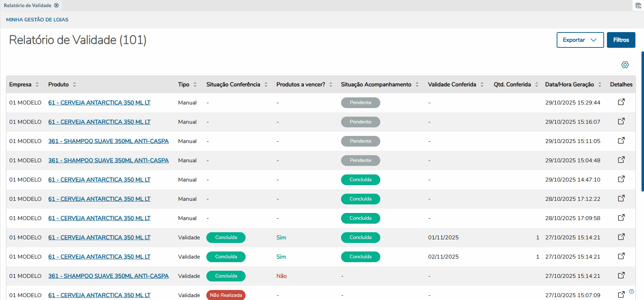
Task: Open details for the 28/10/2025 17:09:58 row
Action: (621, 218)
